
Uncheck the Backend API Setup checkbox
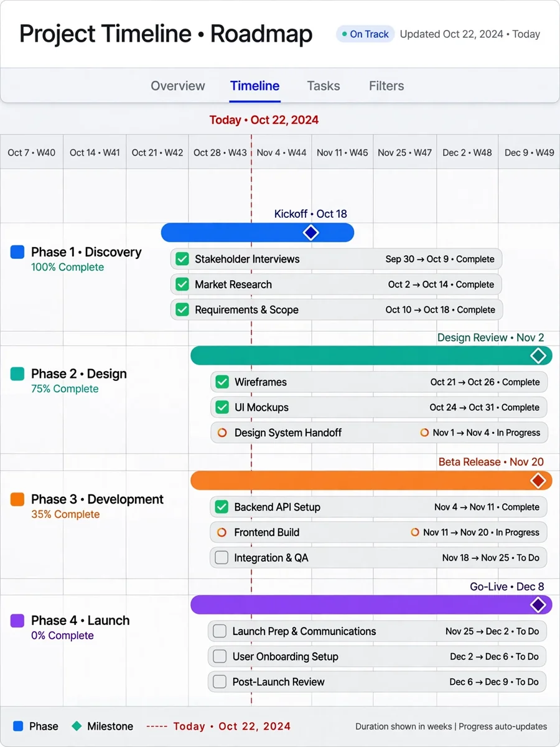222,507
